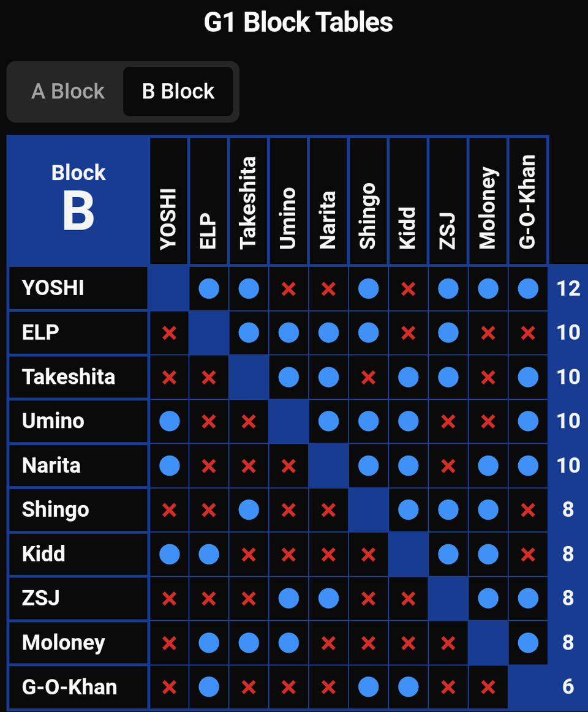The image size is (588, 712).
Task: Click the blue circle for Kidd vs ELP
Action: pos(209,555)
